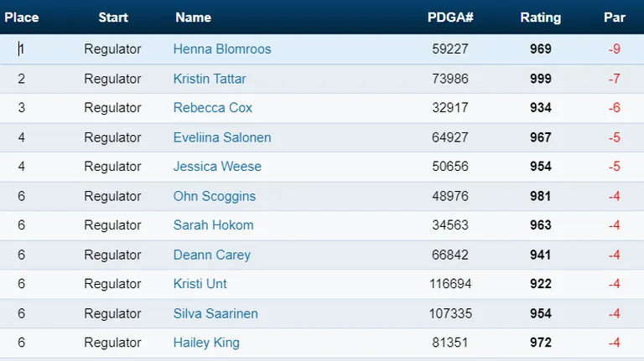This screenshot has height=361, width=644.
Task: Select Eveliina Salonen name link
Action: [222, 137]
